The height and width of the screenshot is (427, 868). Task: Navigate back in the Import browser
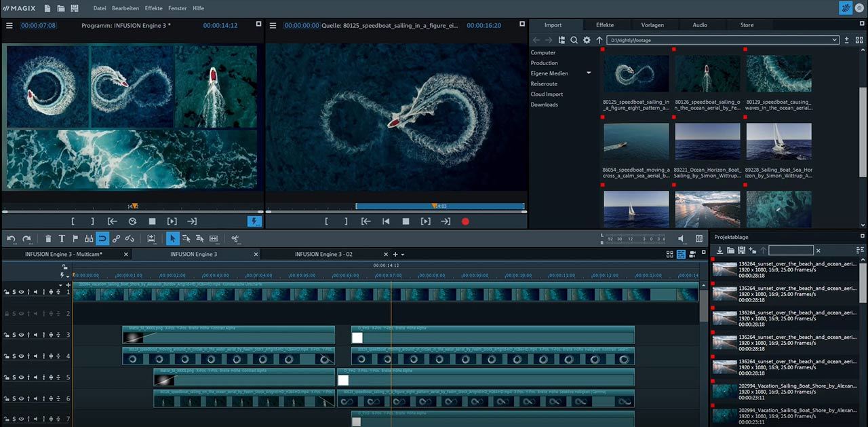pyautogui.click(x=536, y=40)
